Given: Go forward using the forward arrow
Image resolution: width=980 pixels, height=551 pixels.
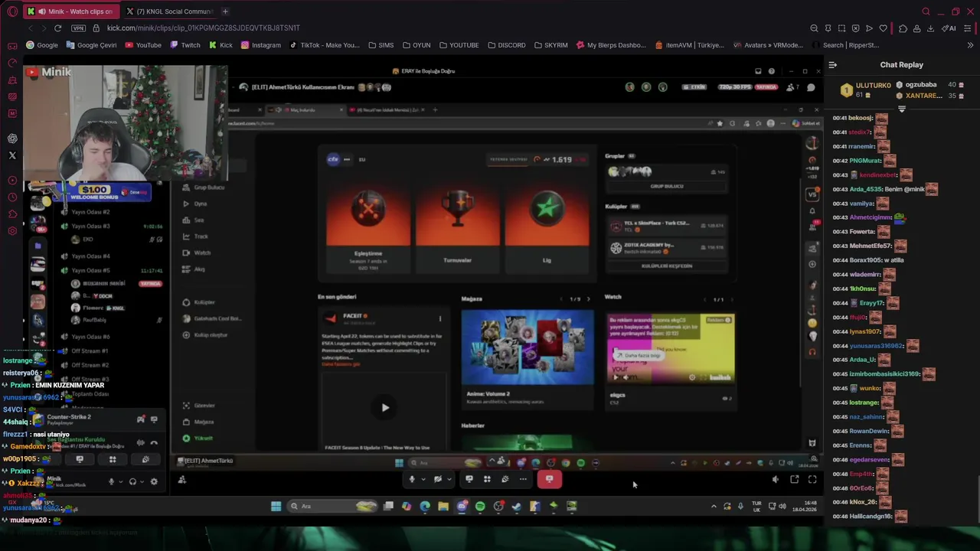Looking at the screenshot, I should tap(44, 28).
